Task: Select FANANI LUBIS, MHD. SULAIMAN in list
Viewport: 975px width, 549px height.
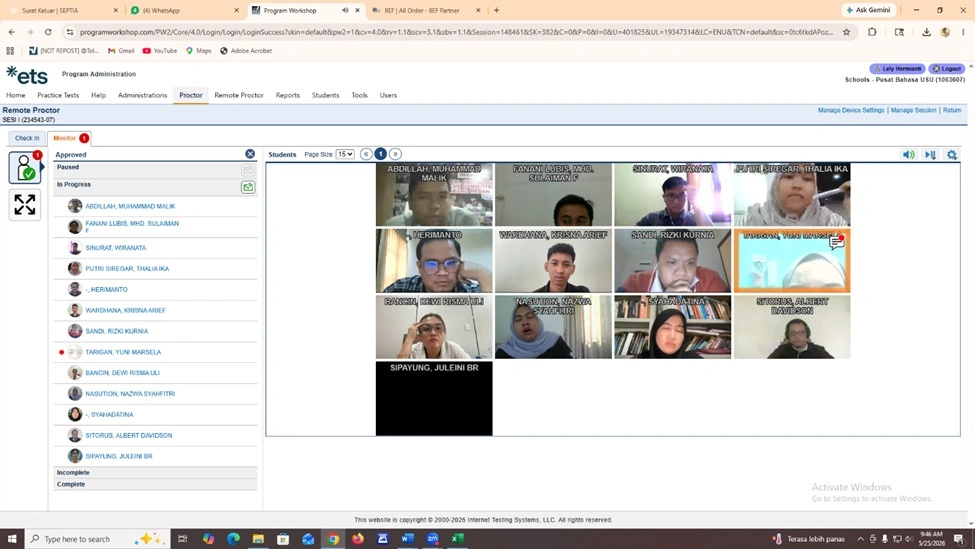Action: 132,226
